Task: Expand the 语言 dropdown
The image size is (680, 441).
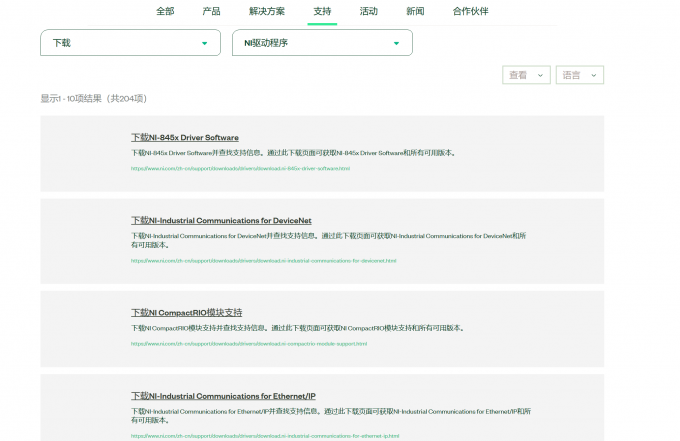Action: pos(580,75)
